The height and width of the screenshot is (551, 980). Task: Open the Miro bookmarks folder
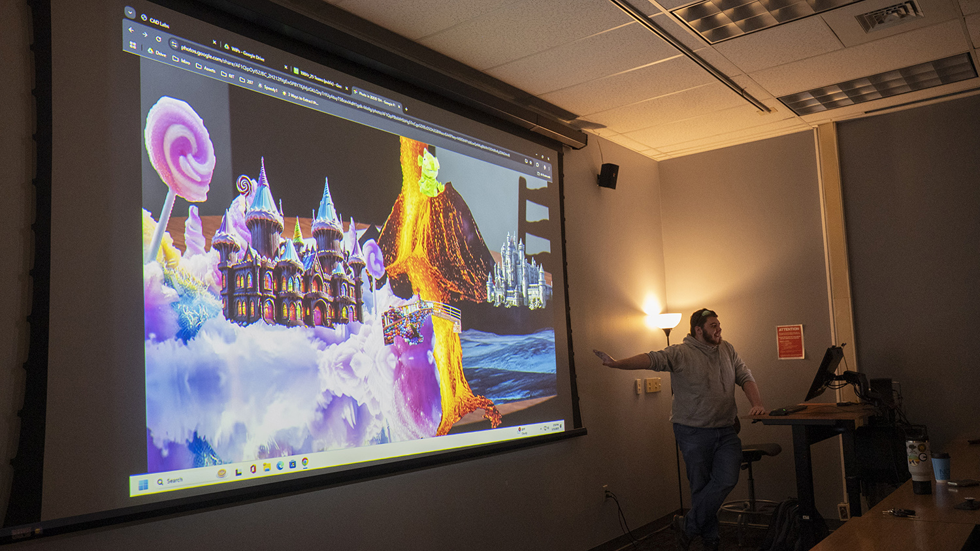181,60
